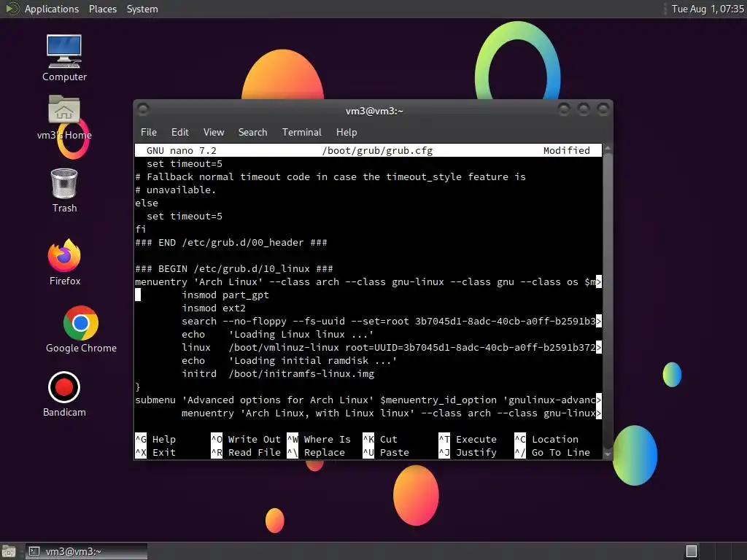Click the '^T Execute' shortcut in nano footer
The width and height of the screenshot is (747, 560).
pos(468,440)
